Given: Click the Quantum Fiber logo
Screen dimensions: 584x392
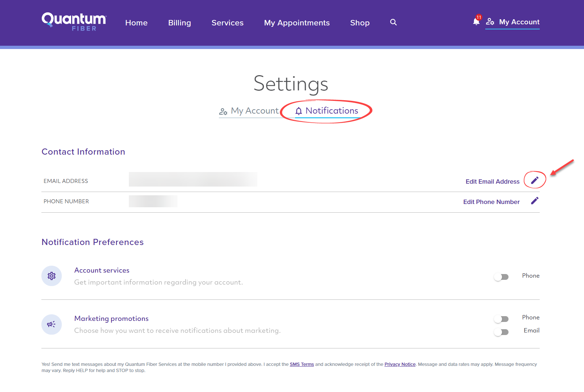Looking at the screenshot, I should [x=73, y=22].
